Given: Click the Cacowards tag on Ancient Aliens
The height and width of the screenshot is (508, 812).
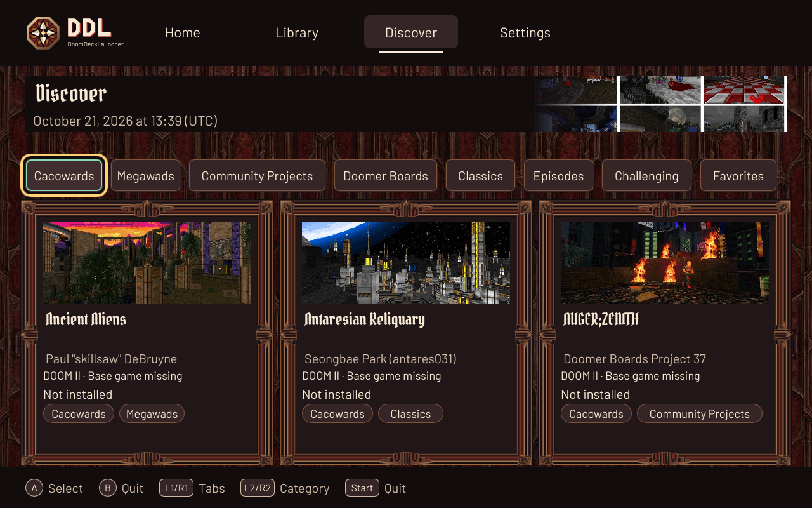Looking at the screenshot, I should pyautogui.click(x=79, y=414).
